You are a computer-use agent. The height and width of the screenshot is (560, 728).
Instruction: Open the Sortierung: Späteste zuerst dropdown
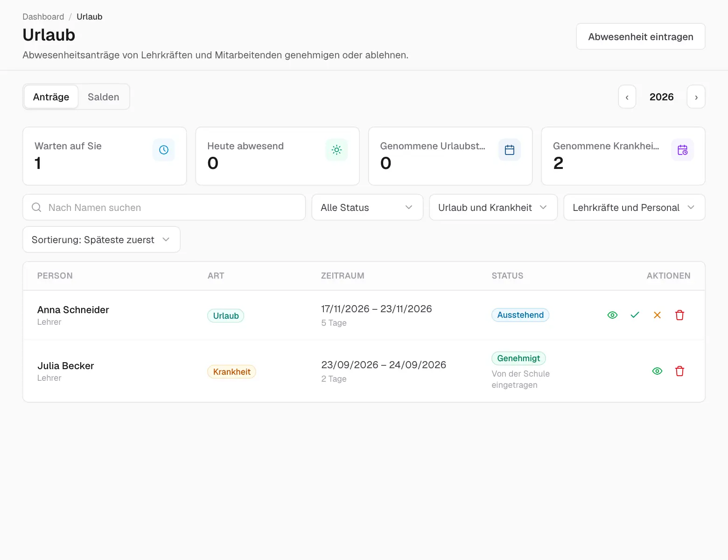pyautogui.click(x=101, y=239)
